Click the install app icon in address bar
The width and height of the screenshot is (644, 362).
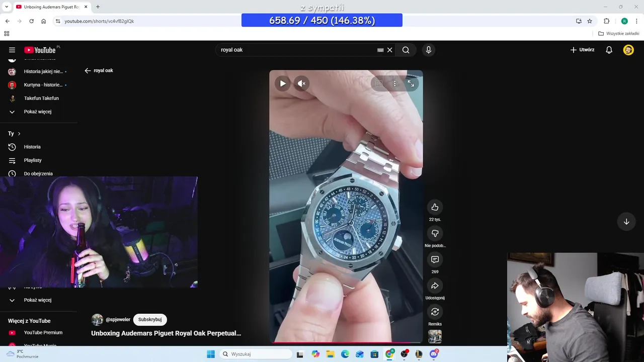[x=579, y=21]
